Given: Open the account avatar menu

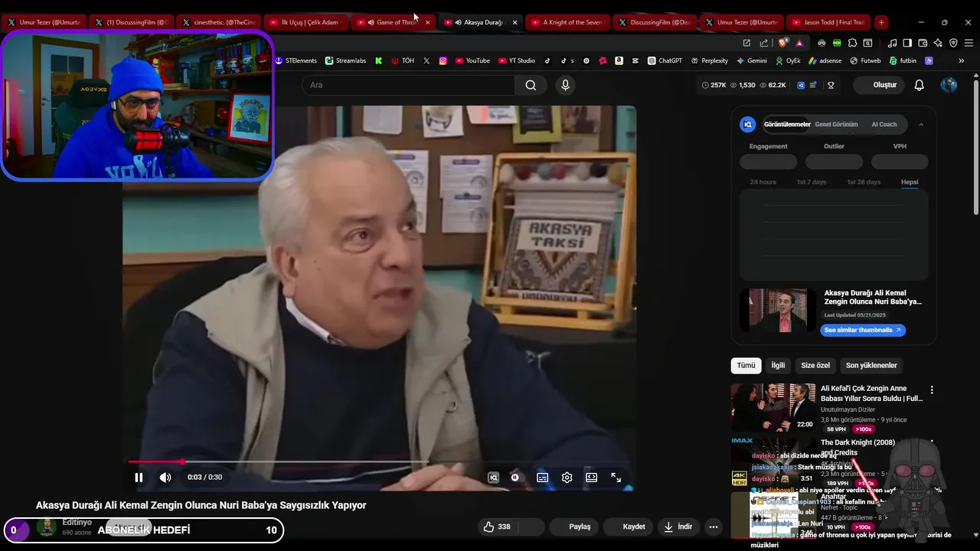Looking at the screenshot, I should 949,85.
